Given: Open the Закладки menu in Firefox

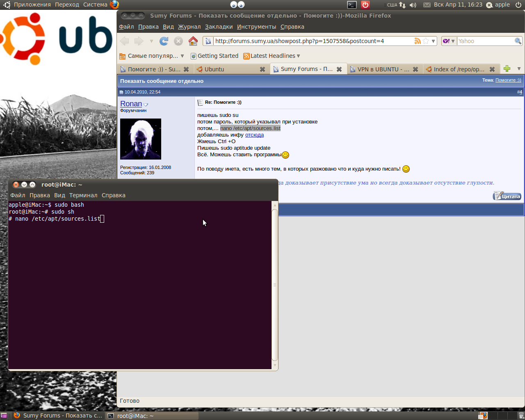Looking at the screenshot, I should click(x=219, y=27).
